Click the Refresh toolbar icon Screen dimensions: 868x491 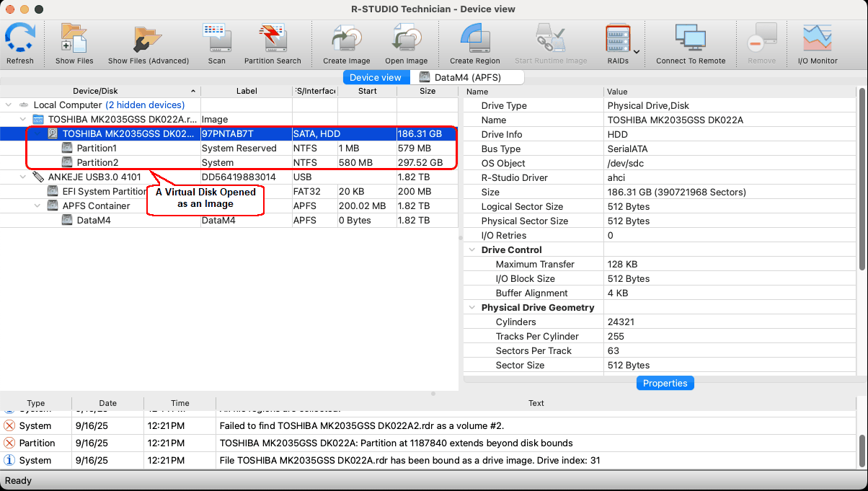click(x=20, y=40)
